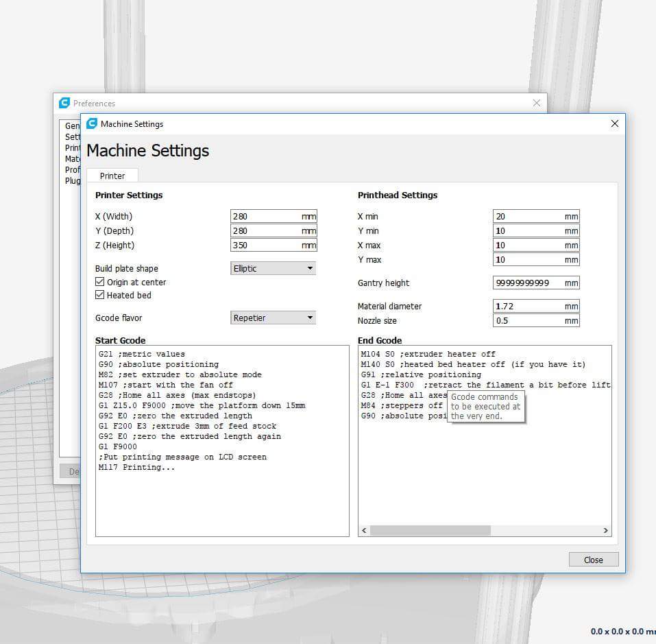Viewport: 656px width, 644px height.
Task: Close the Machine Settings dialog with X
Action: (614, 123)
